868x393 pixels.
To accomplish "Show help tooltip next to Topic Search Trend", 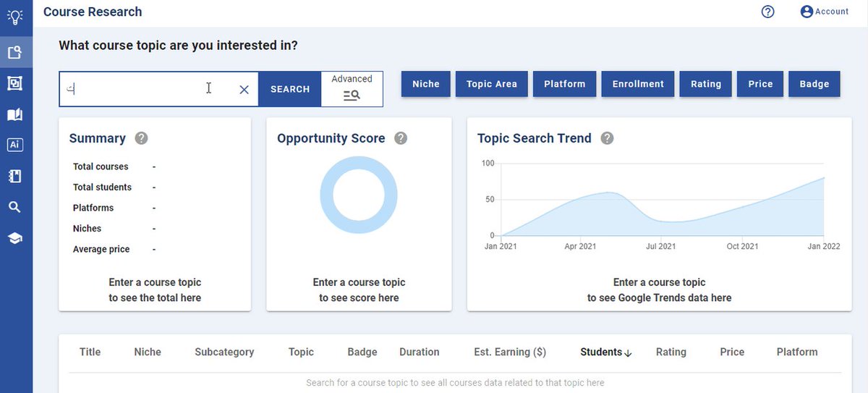I will pyautogui.click(x=608, y=138).
